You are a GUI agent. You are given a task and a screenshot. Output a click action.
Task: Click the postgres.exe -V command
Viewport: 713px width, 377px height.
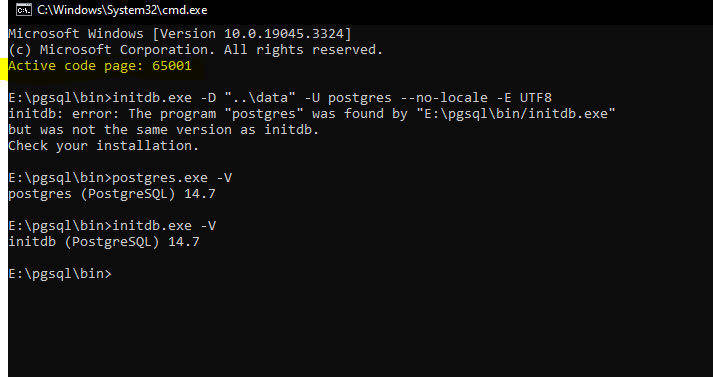point(172,178)
